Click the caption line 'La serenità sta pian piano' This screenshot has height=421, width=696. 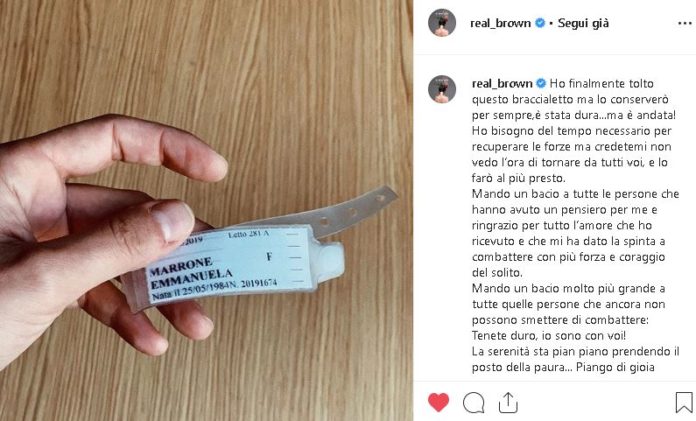click(575, 351)
